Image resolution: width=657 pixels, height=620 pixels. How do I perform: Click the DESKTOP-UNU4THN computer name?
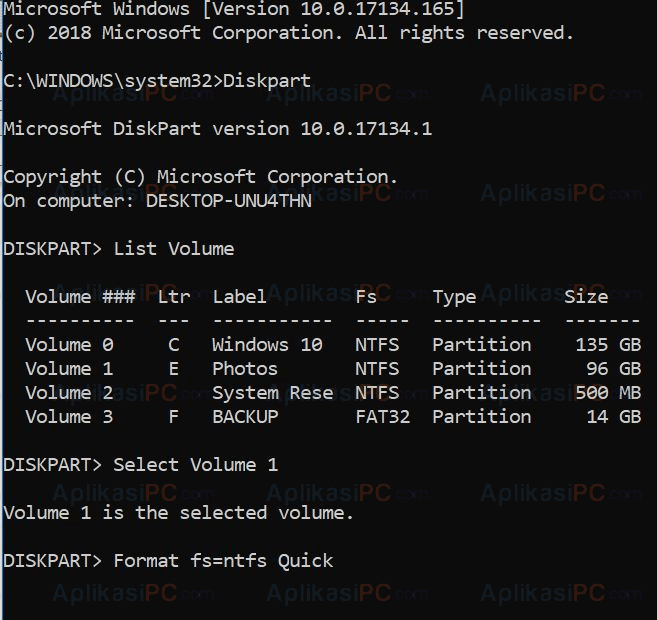229,201
